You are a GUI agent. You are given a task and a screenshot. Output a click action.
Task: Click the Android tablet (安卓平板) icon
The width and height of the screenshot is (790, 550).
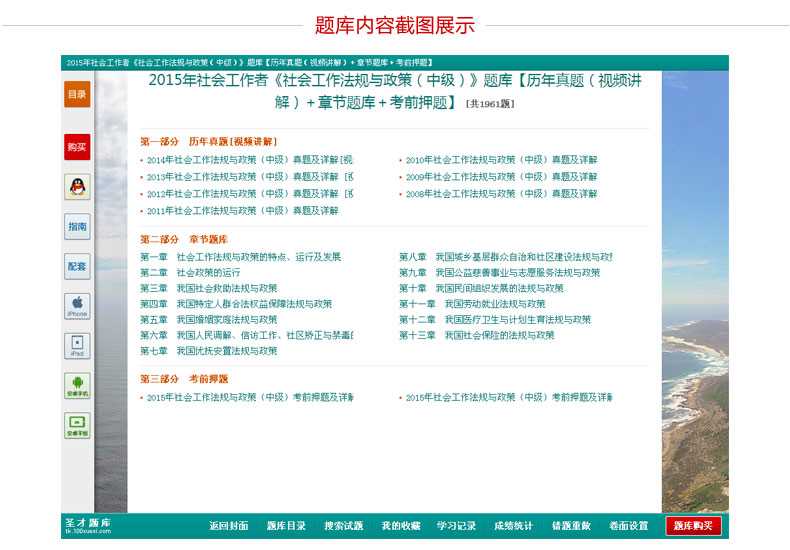tap(77, 425)
